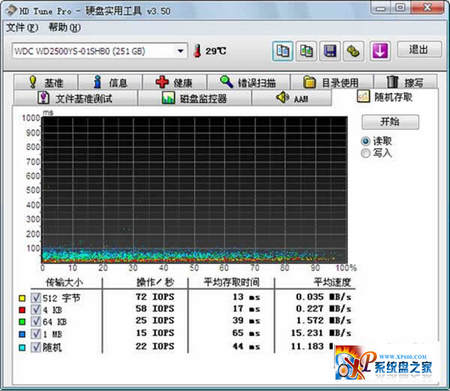Viewport: 450px width, 391px height.
Task: Click the 开始 start button
Action: (x=390, y=122)
